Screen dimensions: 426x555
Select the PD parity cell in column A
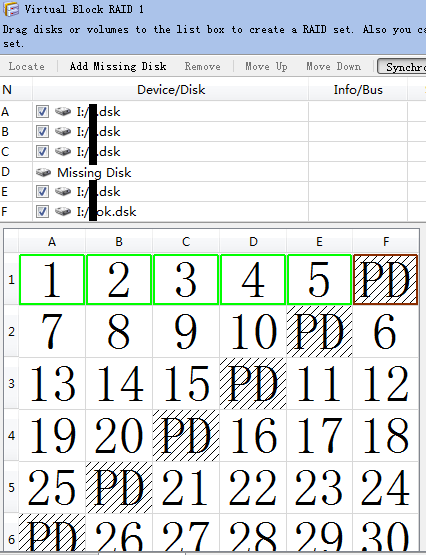[52, 533]
